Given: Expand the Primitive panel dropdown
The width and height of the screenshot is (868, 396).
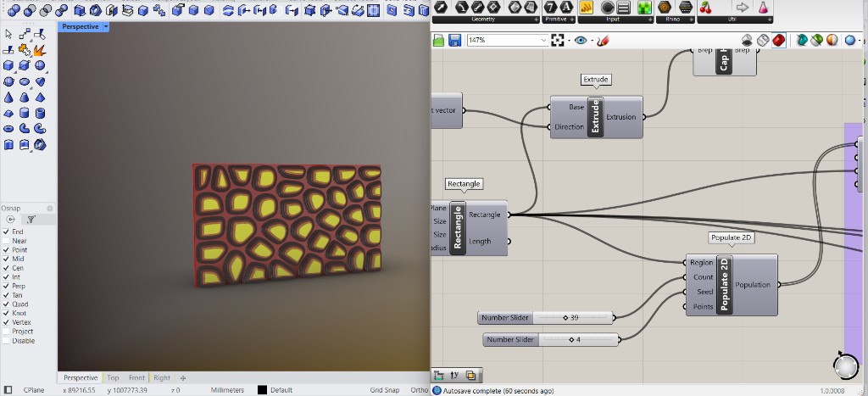Looking at the screenshot, I should click(571, 20).
